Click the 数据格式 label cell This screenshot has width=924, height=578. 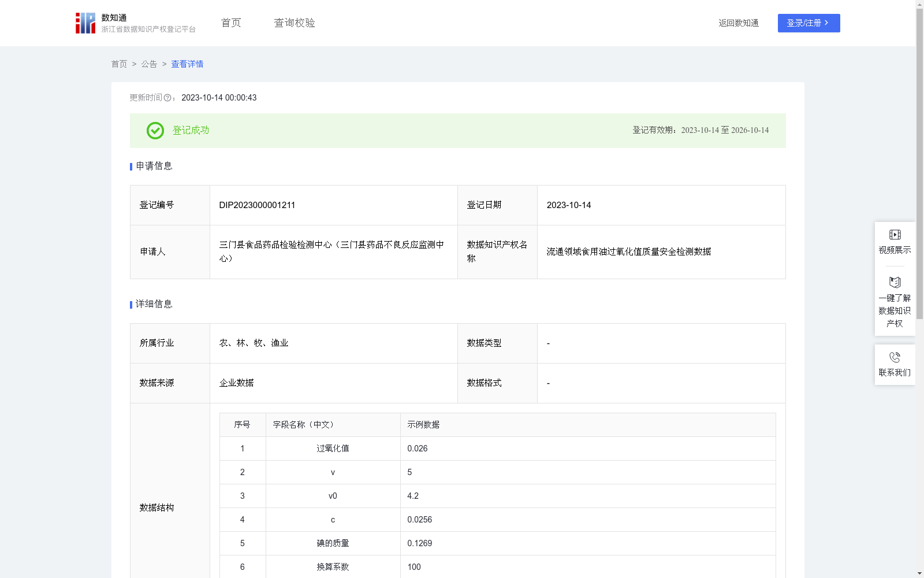point(497,383)
